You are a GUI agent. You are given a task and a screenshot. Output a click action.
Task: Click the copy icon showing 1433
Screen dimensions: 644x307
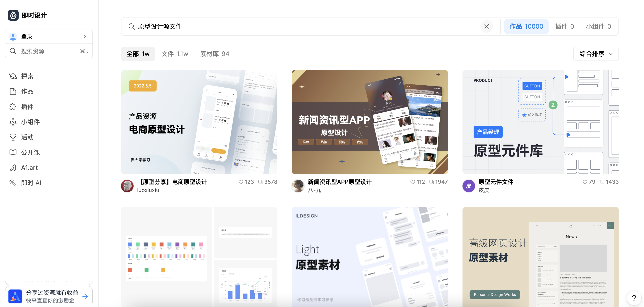(602, 182)
